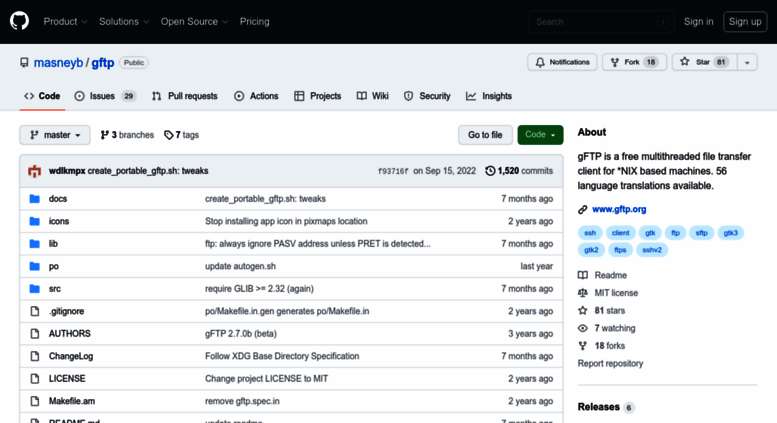Viewport: 777px width, 423px height.
Task: Open the Makefile.am file
Action: click(x=72, y=401)
